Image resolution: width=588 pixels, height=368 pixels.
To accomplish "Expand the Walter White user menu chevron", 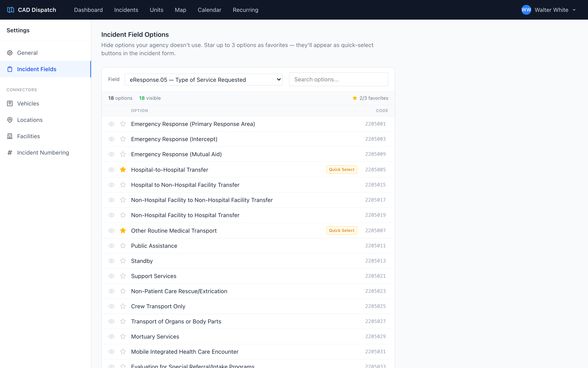I will click(574, 10).
